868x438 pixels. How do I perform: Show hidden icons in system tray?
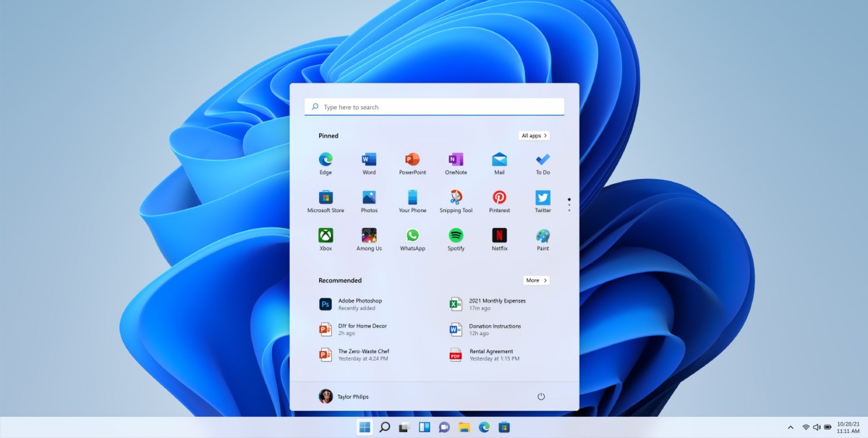(x=790, y=427)
